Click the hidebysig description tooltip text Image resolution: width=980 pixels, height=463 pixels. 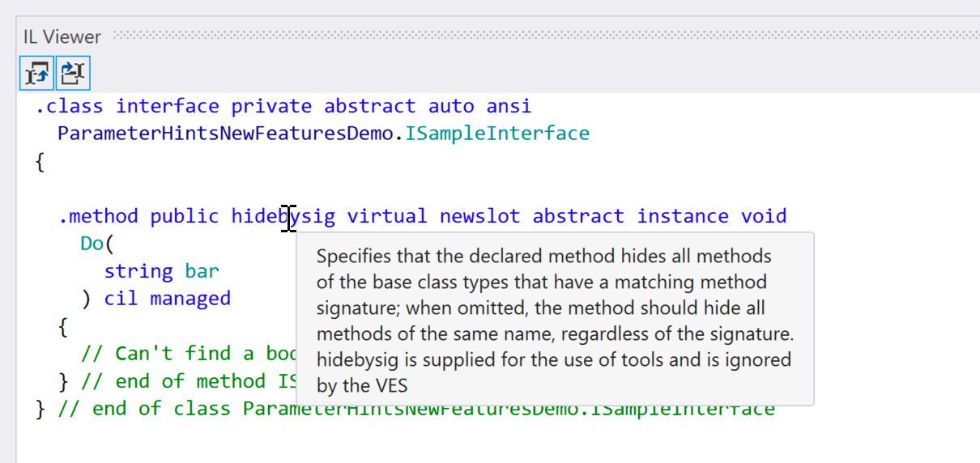554,320
